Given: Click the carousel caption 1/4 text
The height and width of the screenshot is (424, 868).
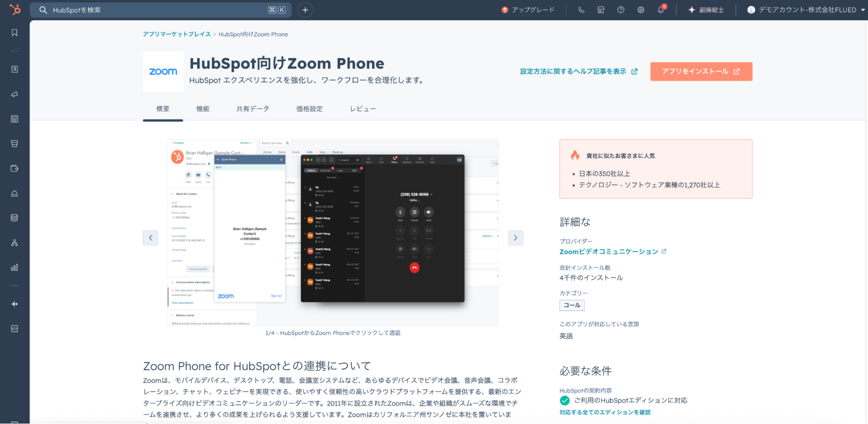Looking at the screenshot, I should [333, 333].
